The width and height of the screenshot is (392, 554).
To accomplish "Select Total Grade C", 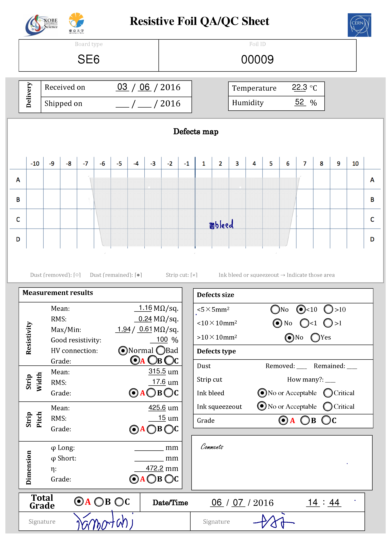I will click(x=119, y=502).
